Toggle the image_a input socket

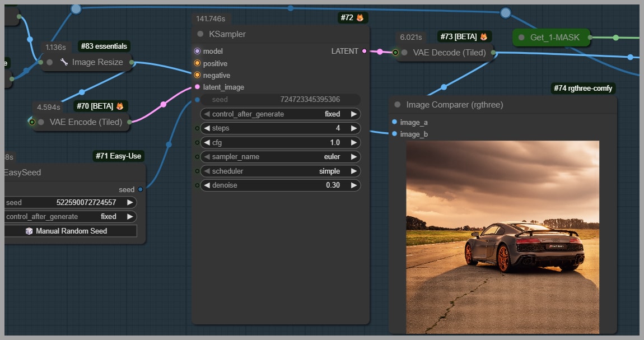click(394, 122)
